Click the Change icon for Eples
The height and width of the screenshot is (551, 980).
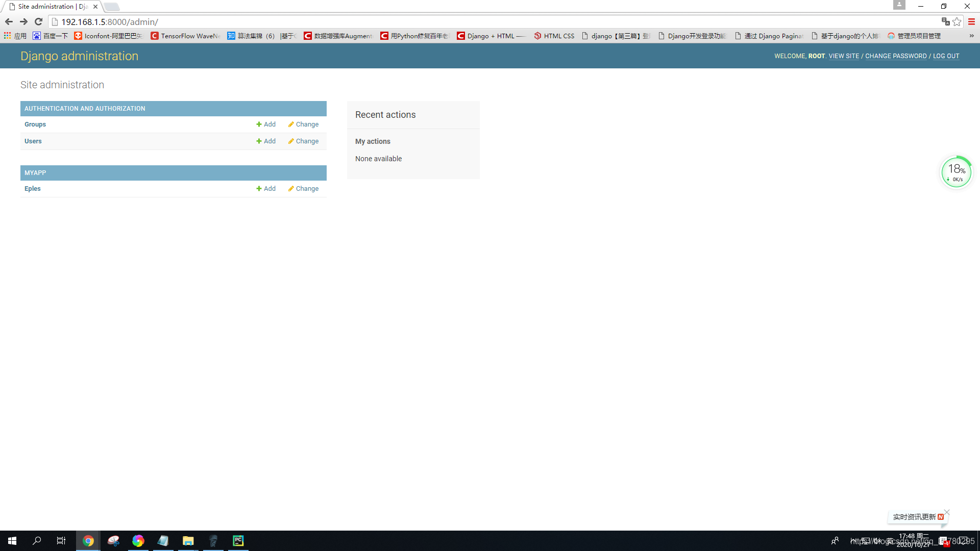pos(303,188)
